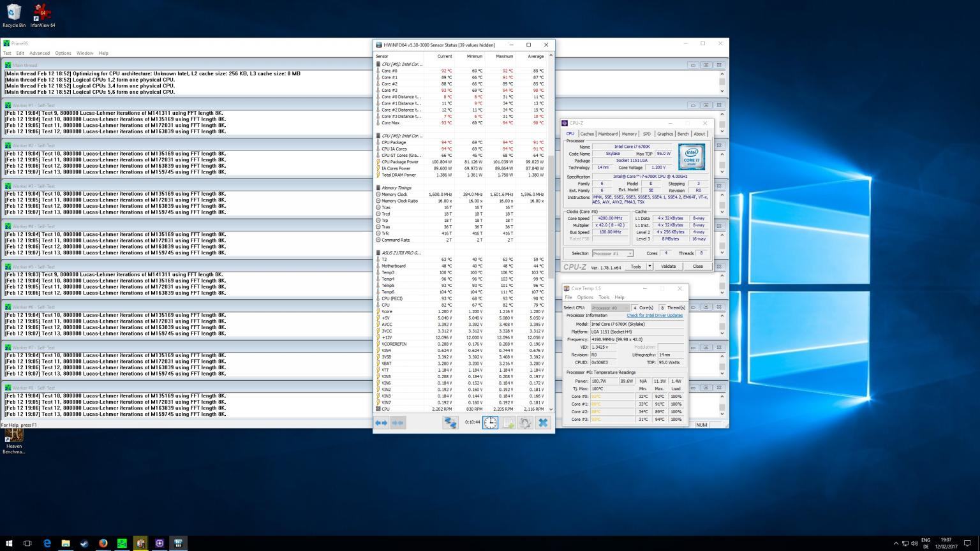Open Prime95 Test menu

pyautogui.click(x=7, y=53)
